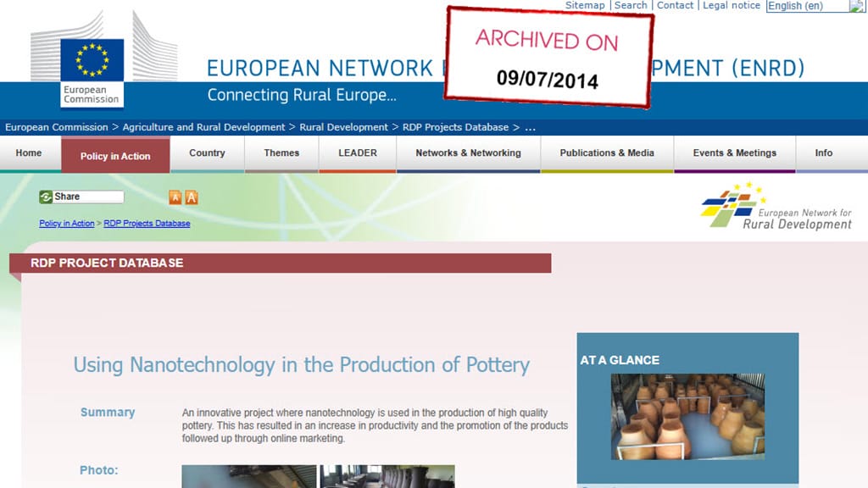Open the Country navigation tab

tap(207, 153)
